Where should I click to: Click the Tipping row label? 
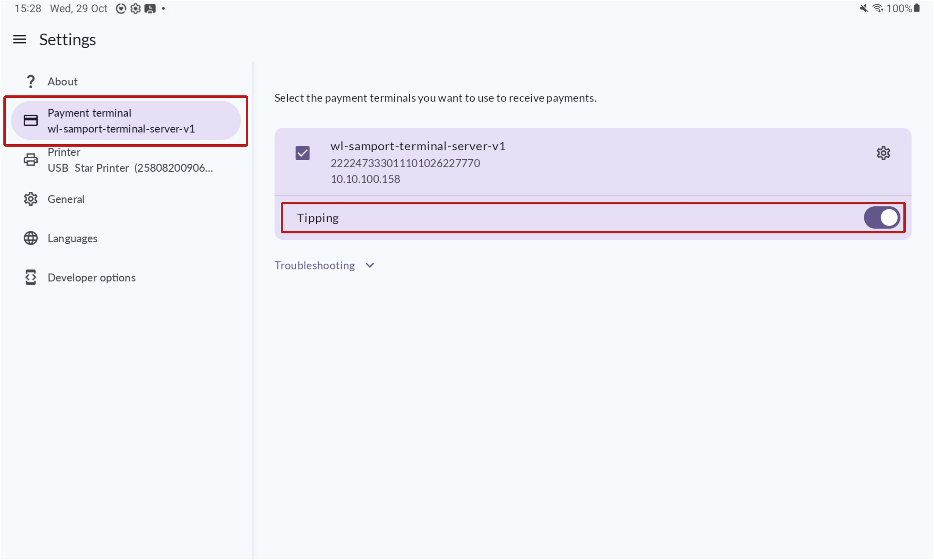coord(318,218)
